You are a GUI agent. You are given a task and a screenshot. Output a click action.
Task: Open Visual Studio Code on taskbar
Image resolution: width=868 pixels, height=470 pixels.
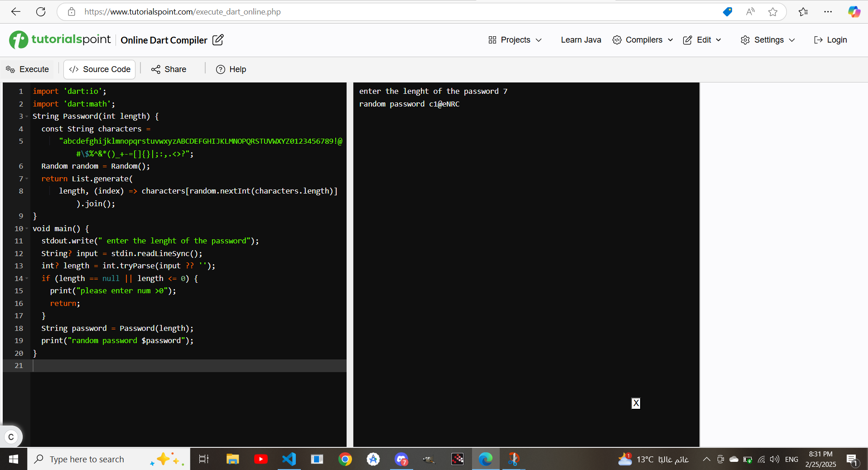(289, 459)
